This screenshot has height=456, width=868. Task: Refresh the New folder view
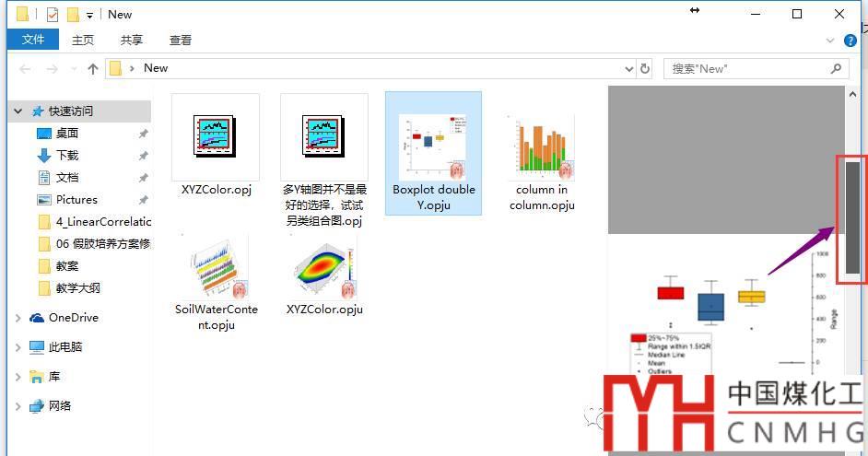645,68
